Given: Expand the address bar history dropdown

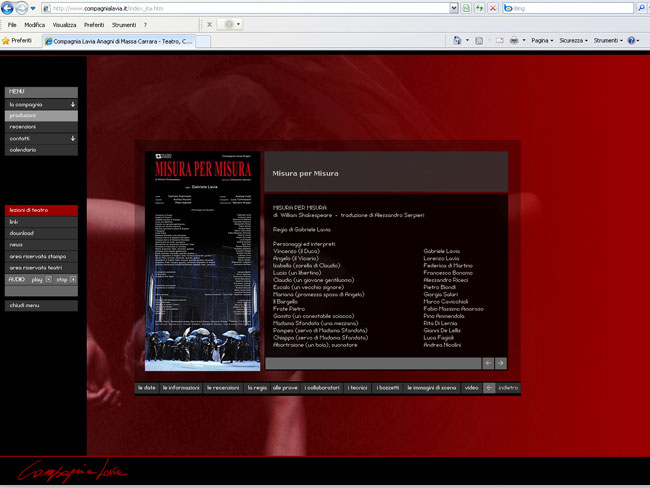Looking at the screenshot, I should (454, 8).
